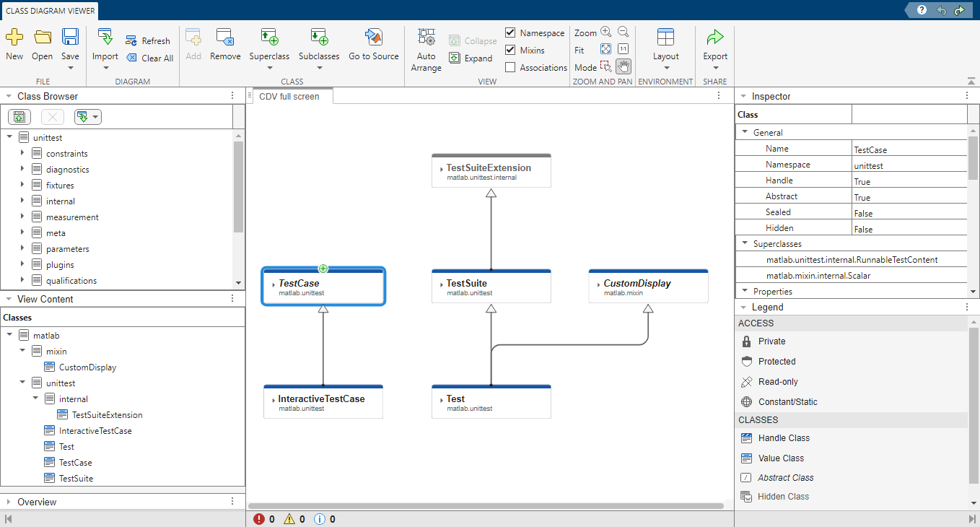Select CustomDisplay in View Content tree
The height and width of the screenshot is (527, 980).
pos(87,367)
